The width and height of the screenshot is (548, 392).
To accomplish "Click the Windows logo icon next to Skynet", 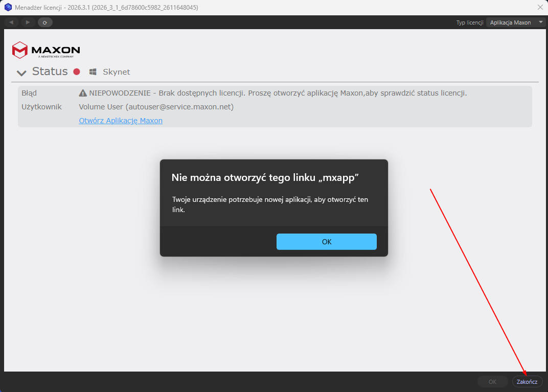I will click(x=93, y=72).
